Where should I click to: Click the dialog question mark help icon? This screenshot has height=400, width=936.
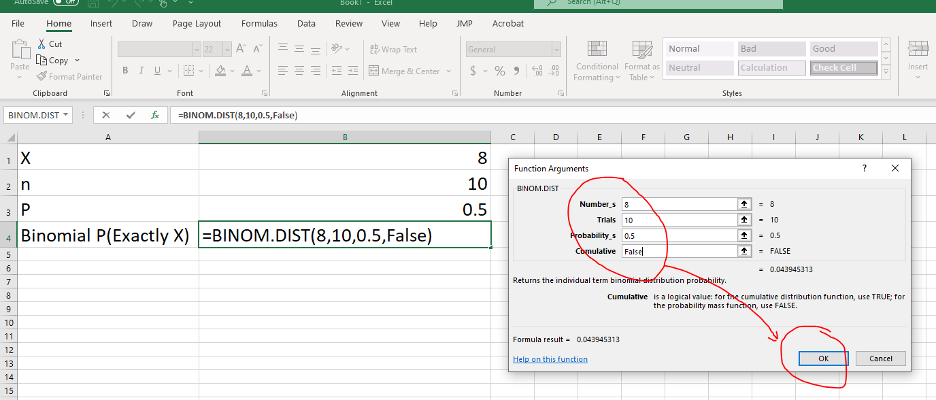864,168
